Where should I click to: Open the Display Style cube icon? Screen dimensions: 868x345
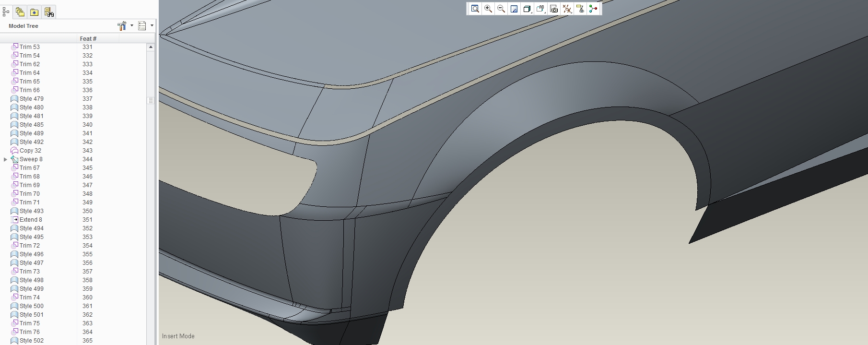click(527, 9)
